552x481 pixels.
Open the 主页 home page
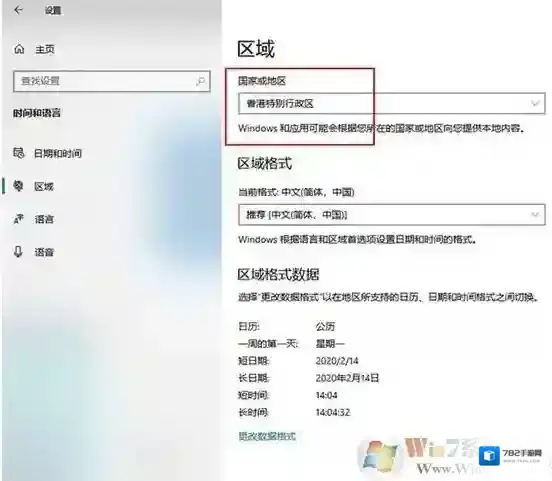45,49
